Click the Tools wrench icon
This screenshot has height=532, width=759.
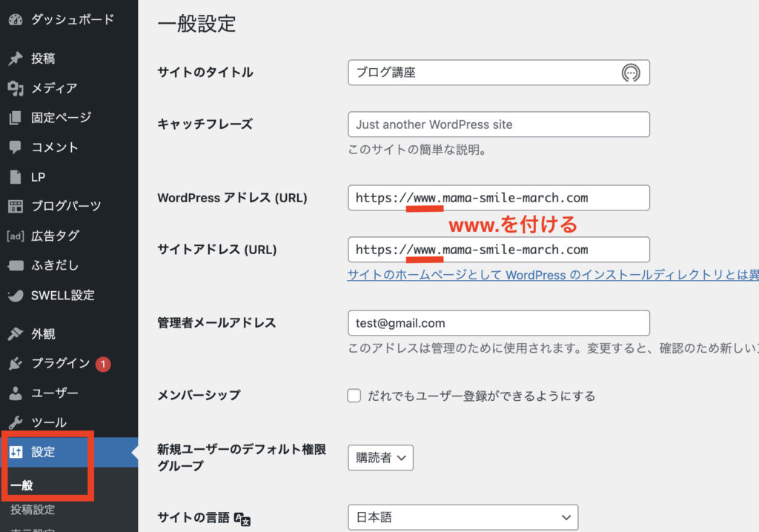16,423
